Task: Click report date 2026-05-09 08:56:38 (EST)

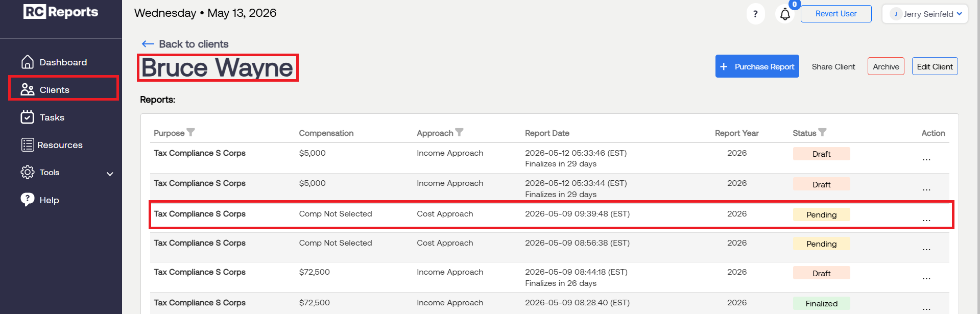Action: click(577, 243)
